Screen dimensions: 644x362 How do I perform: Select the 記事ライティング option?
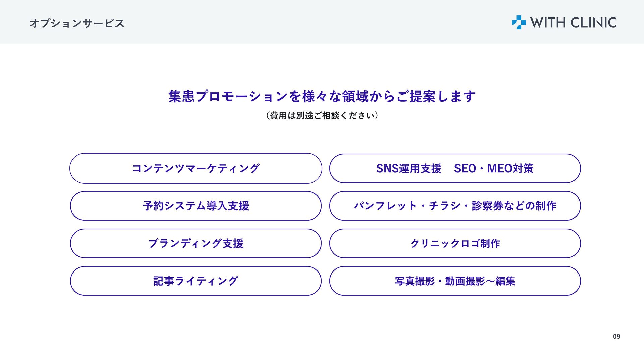[x=196, y=281]
